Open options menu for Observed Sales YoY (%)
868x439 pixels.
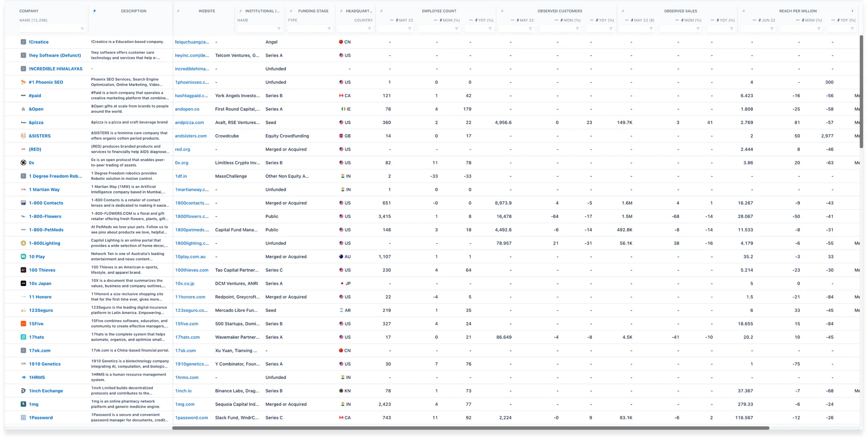tap(712, 20)
